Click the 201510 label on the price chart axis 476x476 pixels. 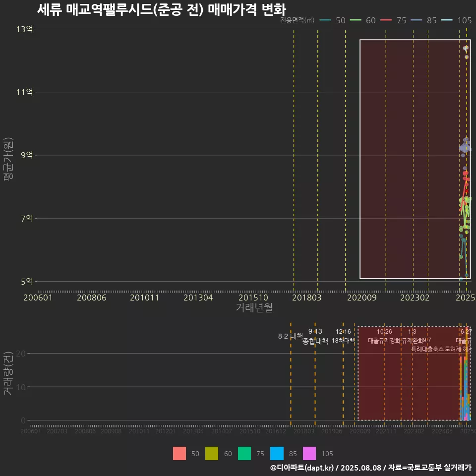tap(253, 297)
